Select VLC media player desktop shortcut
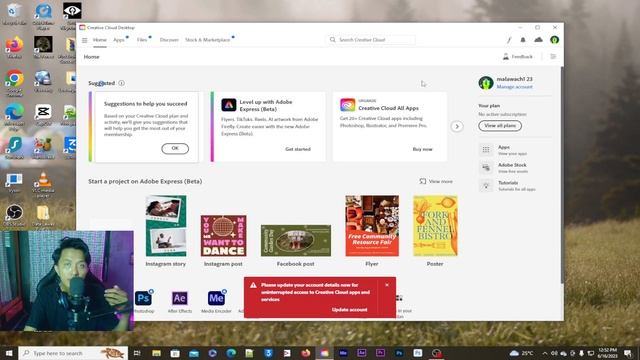Image resolution: width=640 pixels, height=360 pixels. tap(42, 184)
